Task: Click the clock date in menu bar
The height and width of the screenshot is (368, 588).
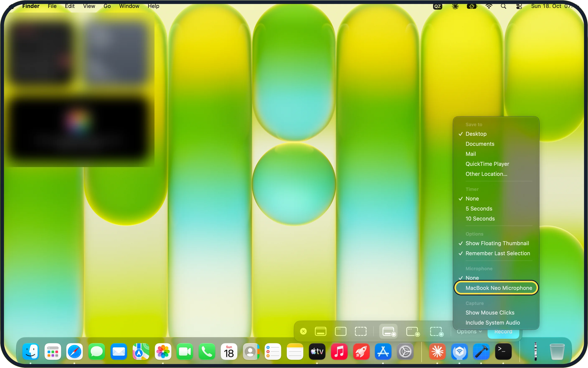Action: click(552, 6)
